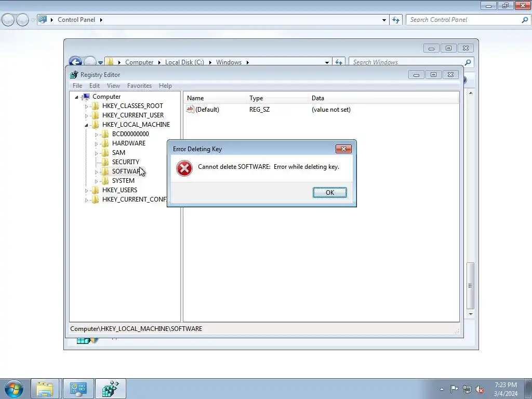
Task: Click scrollbar down arrow in explorer window
Action: click(x=471, y=314)
